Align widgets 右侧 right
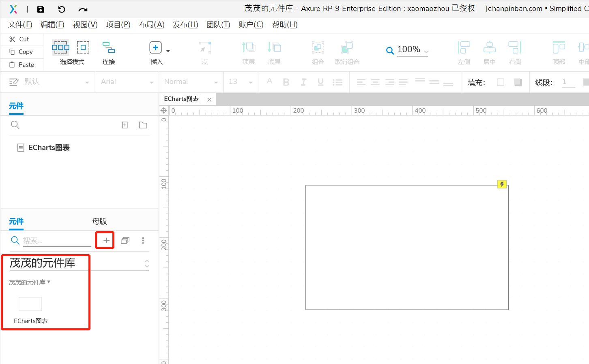 click(515, 47)
